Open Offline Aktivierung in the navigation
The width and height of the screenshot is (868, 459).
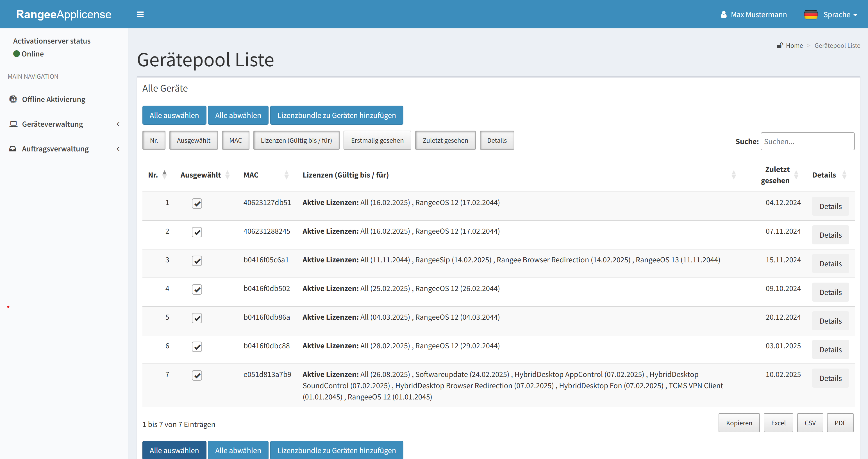pos(54,99)
